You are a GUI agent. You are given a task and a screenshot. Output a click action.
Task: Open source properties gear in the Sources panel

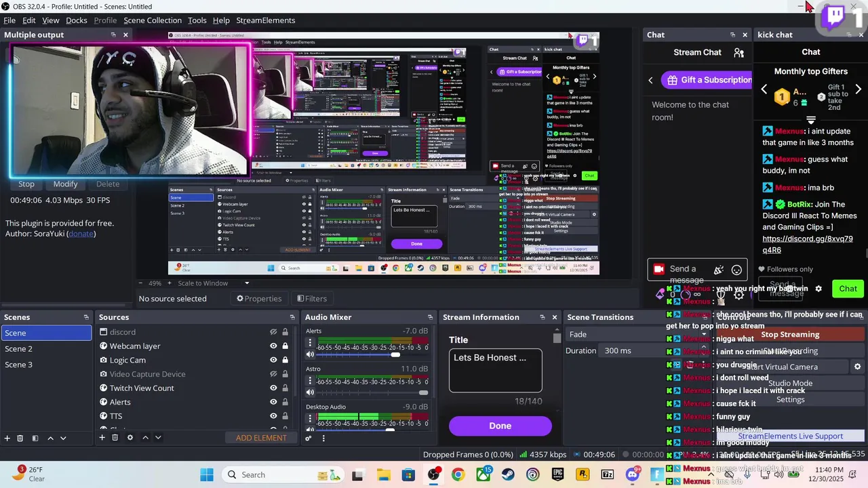click(130, 438)
